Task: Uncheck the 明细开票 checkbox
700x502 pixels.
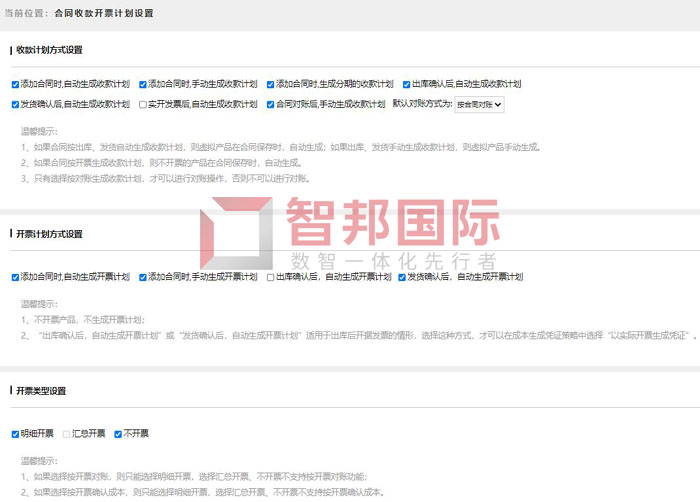Action: coord(15,434)
